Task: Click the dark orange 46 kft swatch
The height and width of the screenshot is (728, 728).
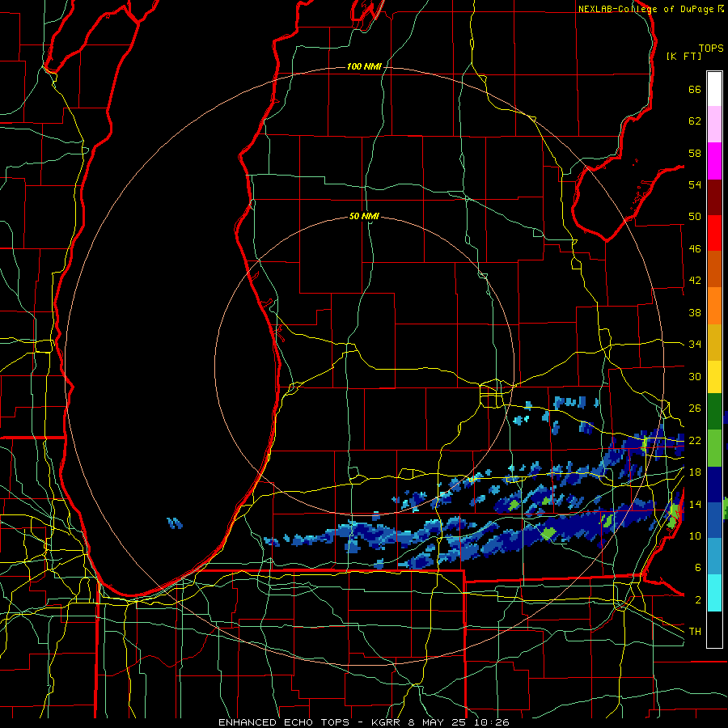Action: (714, 269)
